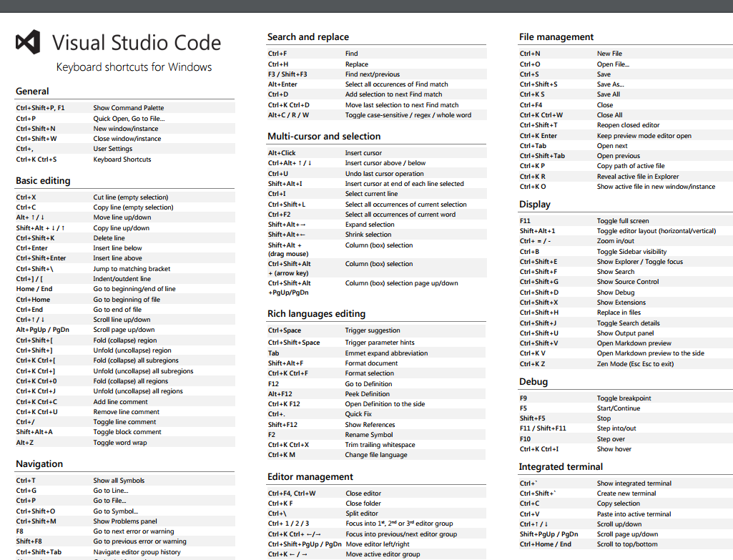Select the 'Toggle breakpoint' entry

(x=624, y=399)
